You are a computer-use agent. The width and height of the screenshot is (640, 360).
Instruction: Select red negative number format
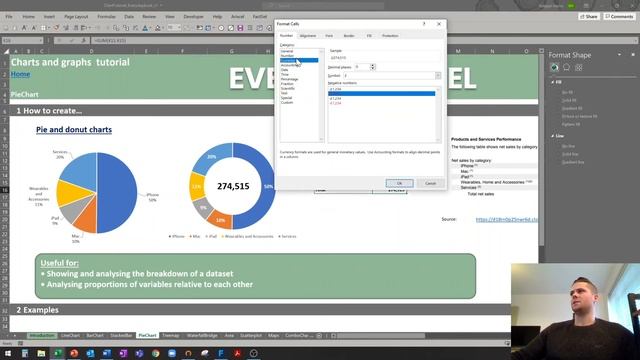point(335,103)
